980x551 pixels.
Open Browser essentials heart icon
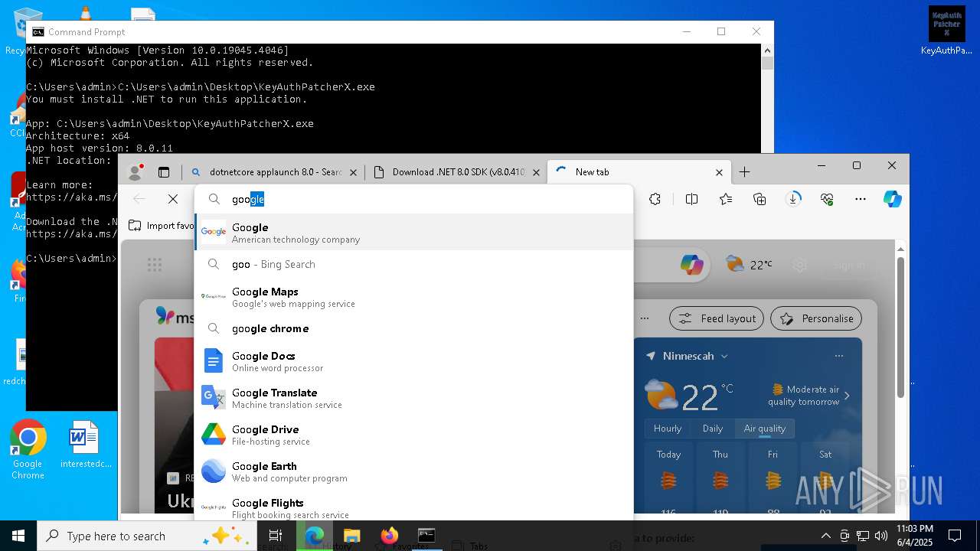[x=827, y=199]
